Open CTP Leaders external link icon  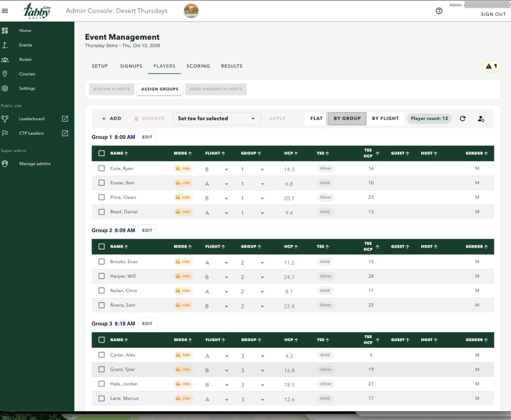pyautogui.click(x=65, y=133)
